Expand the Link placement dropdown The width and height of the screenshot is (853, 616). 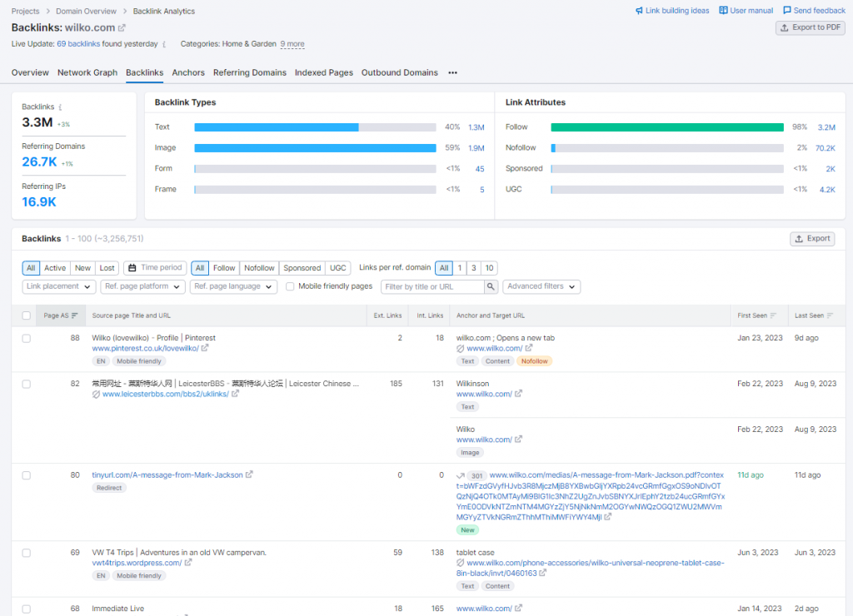58,286
